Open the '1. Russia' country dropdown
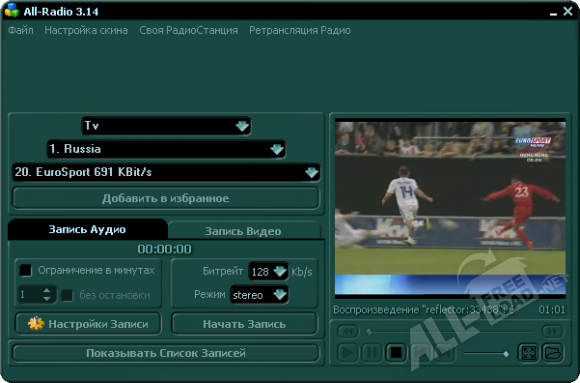This screenshot has width=580, height=383. coord(277,149)
